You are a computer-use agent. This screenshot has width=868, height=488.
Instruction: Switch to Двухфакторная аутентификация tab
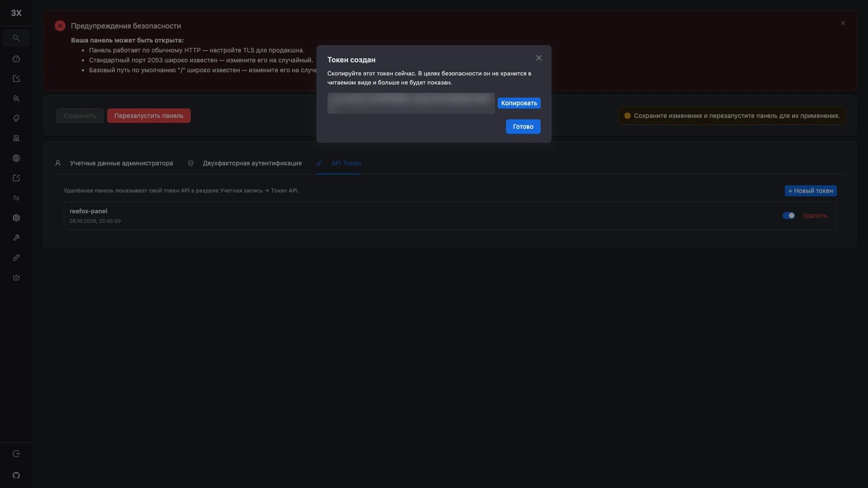coord(245,163)
